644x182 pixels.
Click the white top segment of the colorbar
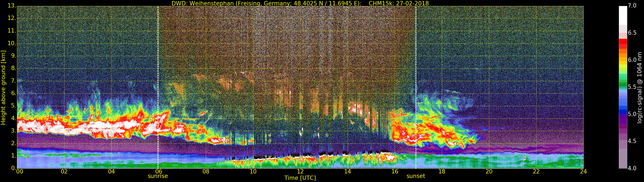(x=623, y=15)
